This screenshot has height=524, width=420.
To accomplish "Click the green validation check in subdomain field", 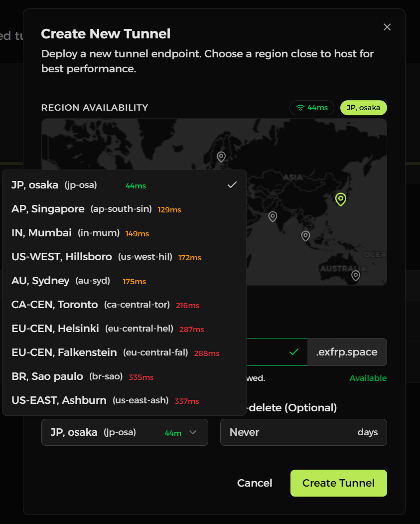I will pyautogui.click(x=294, y=351).
